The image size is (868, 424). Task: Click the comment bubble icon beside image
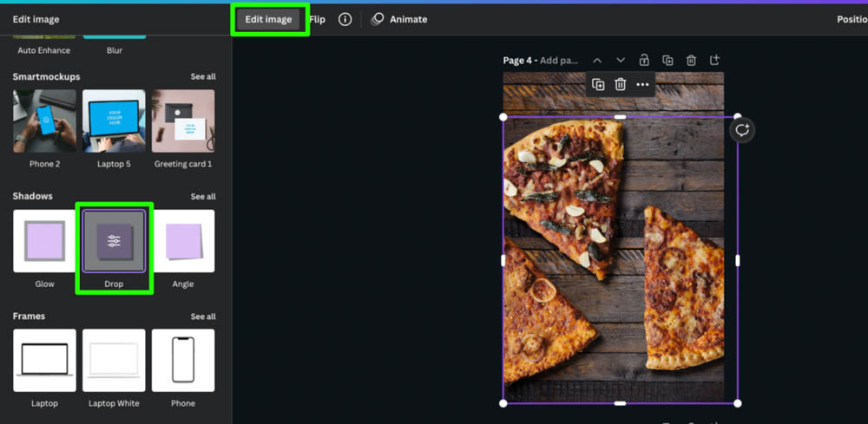(741, 130)
